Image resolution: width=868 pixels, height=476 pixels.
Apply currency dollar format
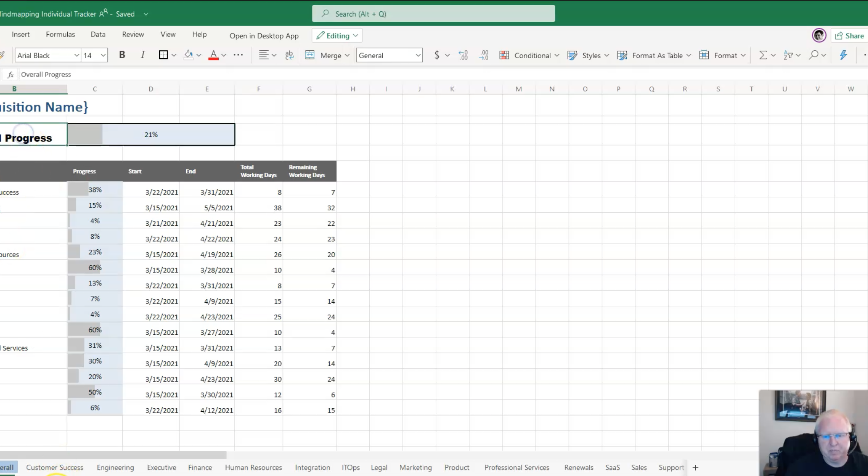pyautogui.click(x=437, y=55)
